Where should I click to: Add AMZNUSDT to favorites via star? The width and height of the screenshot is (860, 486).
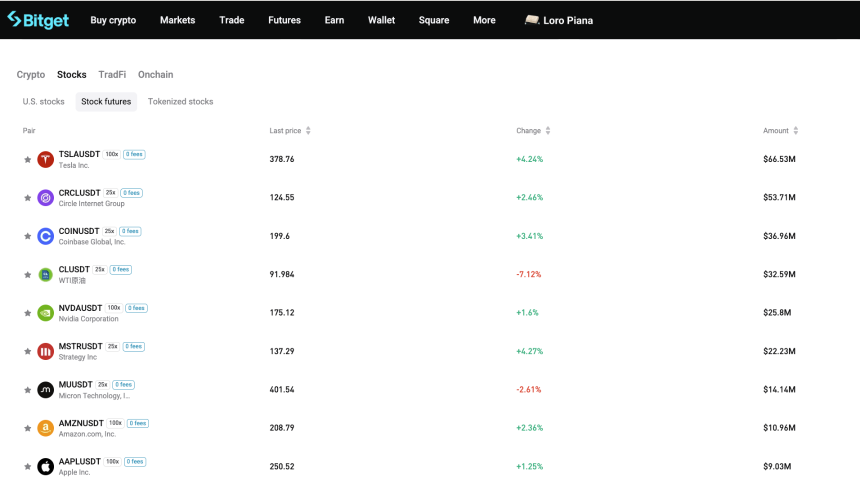tap(27, 428)
